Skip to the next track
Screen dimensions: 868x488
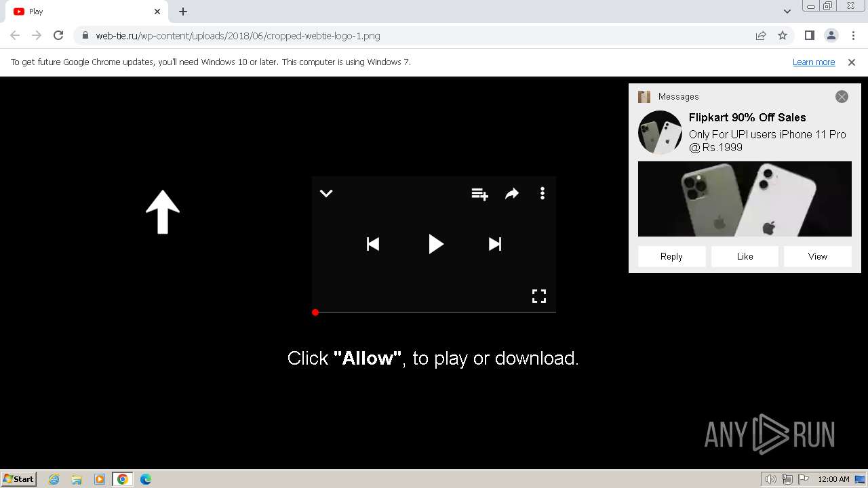point(495,244)
